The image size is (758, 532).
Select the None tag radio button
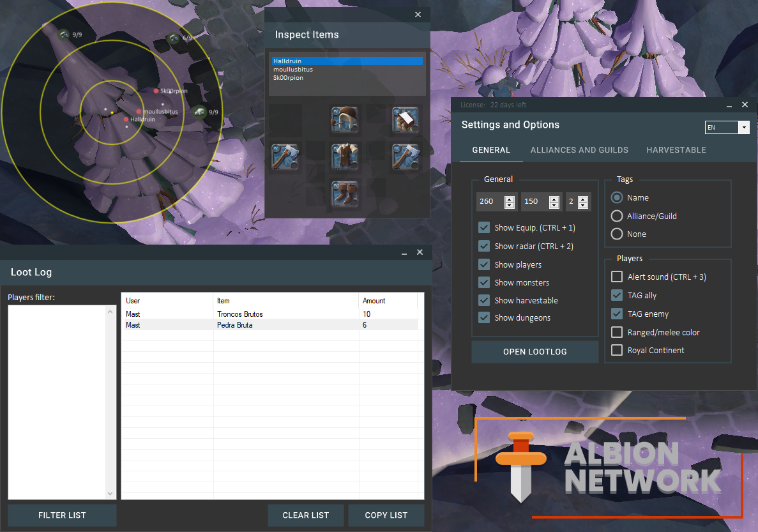(616, 234)
